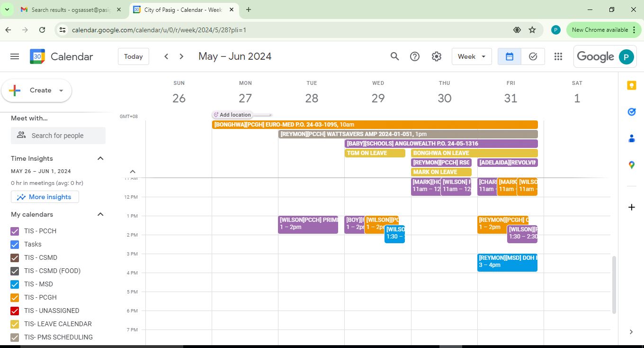
Task: Click the Google Calendar logo
Action: pyautogui.click(x=37, y=56)
